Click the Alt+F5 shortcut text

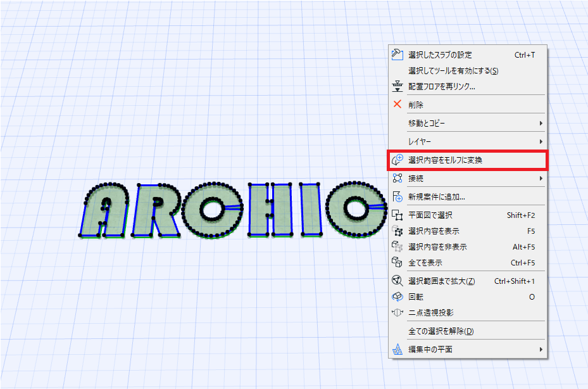coord(524,246)
